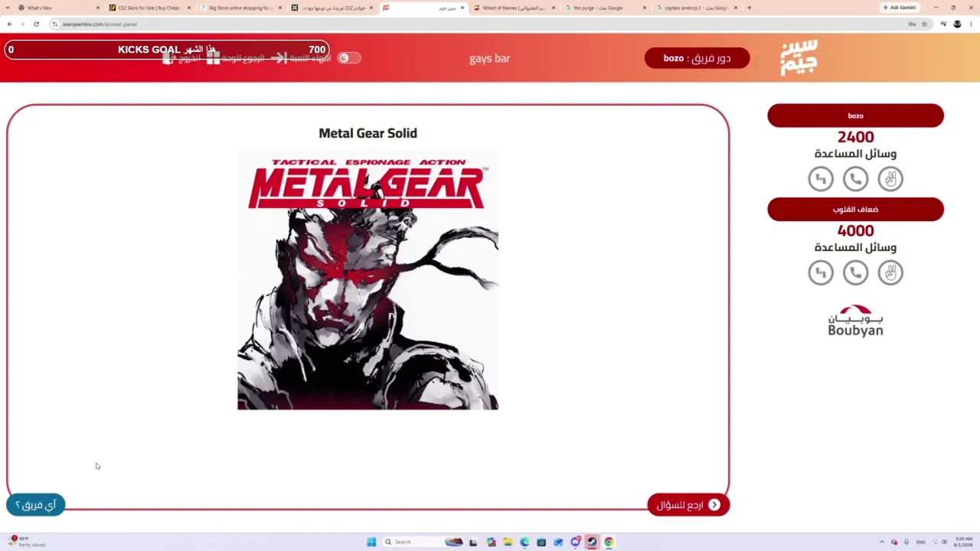
Task: Click the ضعاف القلوب score 4000
Action: (x=855, y=230)
